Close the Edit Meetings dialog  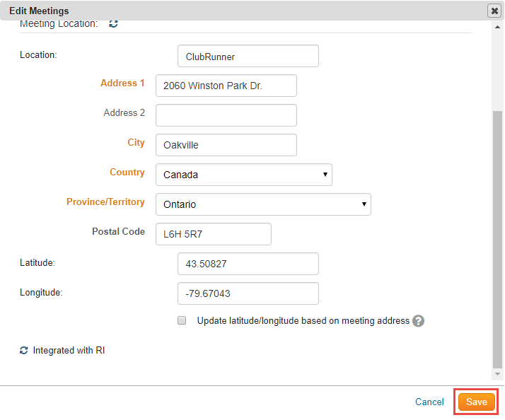(494, 11)
